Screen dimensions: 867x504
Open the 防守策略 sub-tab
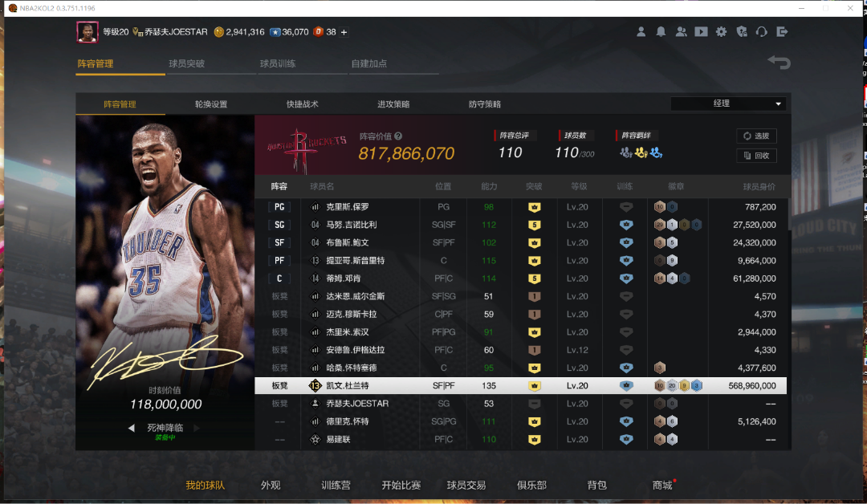pos(485,104)
